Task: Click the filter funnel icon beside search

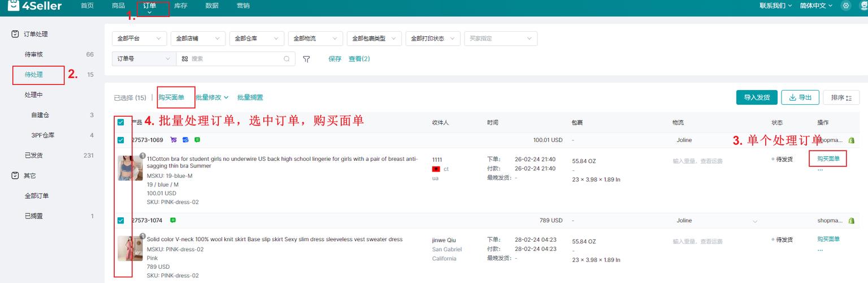Action: pyautogui.click(x=306, y=59)
